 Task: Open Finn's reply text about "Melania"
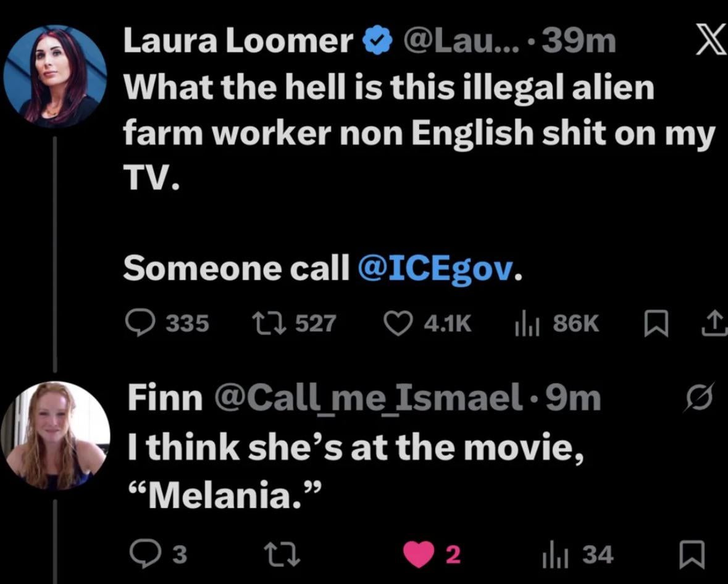355,470
